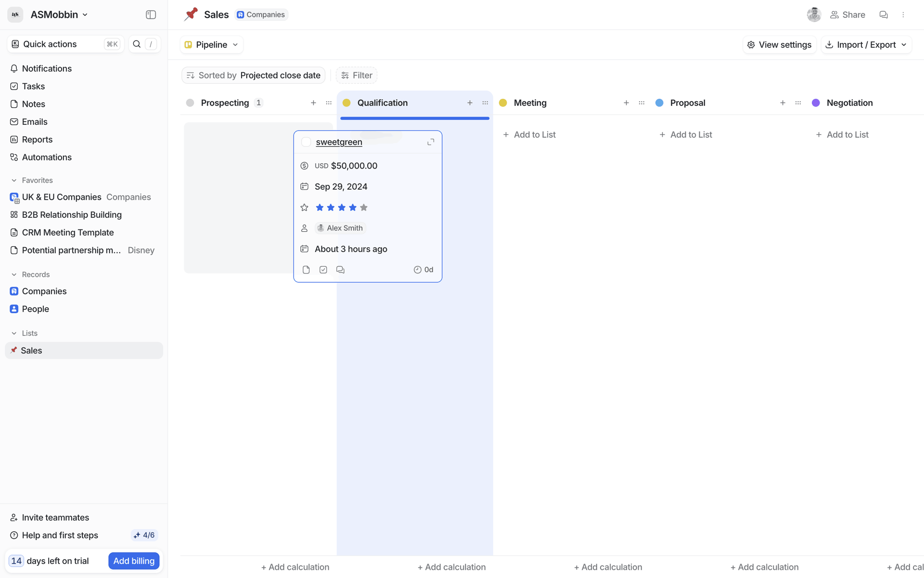The image size is (924, 578).
Task: Open View settings
Action: 779,44
